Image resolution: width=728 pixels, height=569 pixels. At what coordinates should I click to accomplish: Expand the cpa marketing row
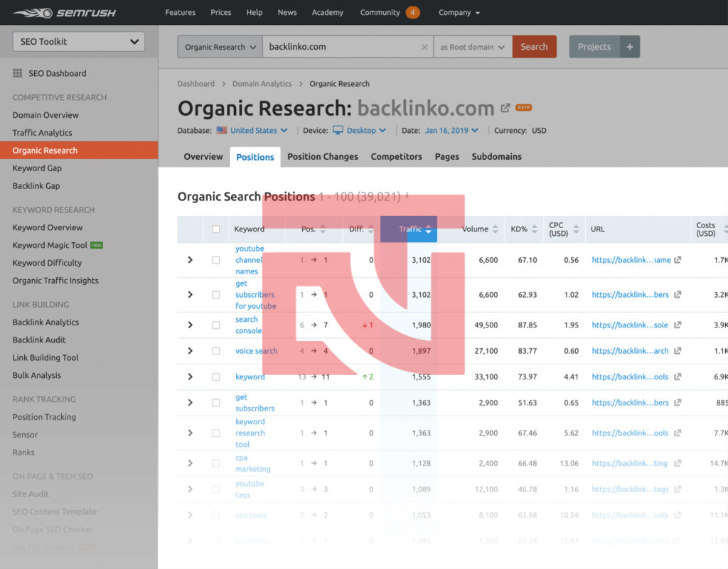pyautogui.click(x=190, y=463)
